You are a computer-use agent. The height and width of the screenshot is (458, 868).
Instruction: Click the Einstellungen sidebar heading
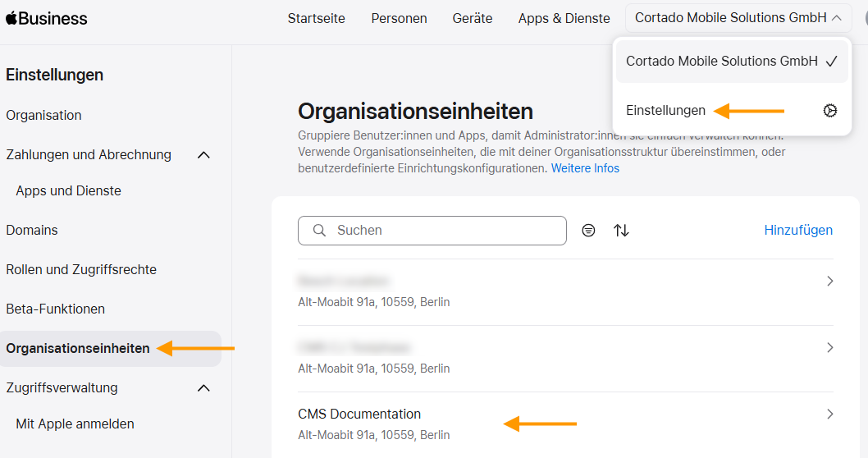[x=54, y=75]
